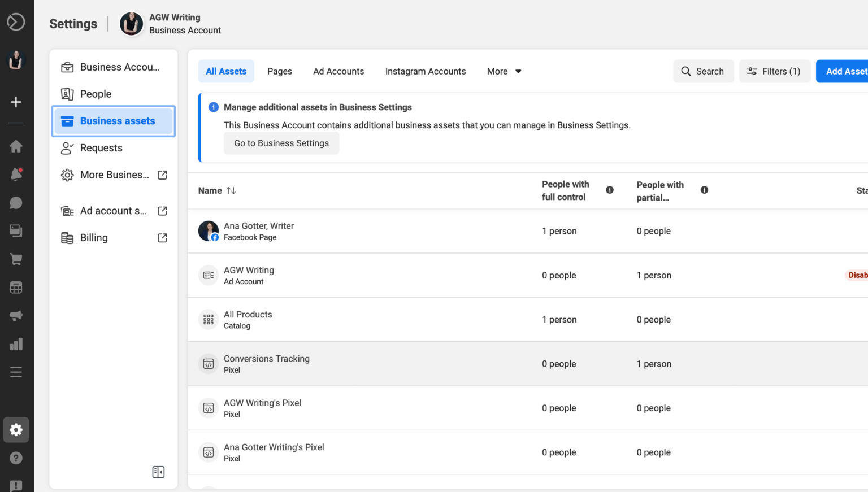868x492 pixels.
Task: Collapse the settings panel via bottom-right icon
Action: [x=159, y=472]
